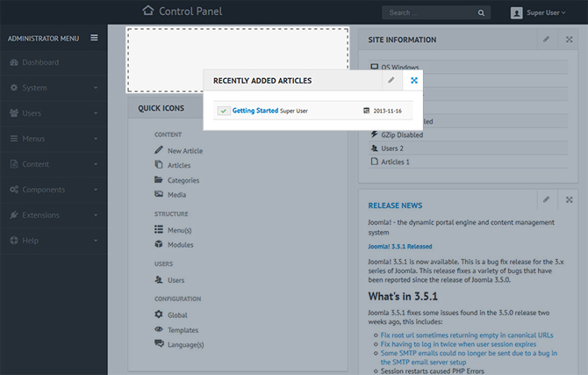The image size is (588, 375).
Task: Click the Categories folder icon
Action: pos(159,179)
